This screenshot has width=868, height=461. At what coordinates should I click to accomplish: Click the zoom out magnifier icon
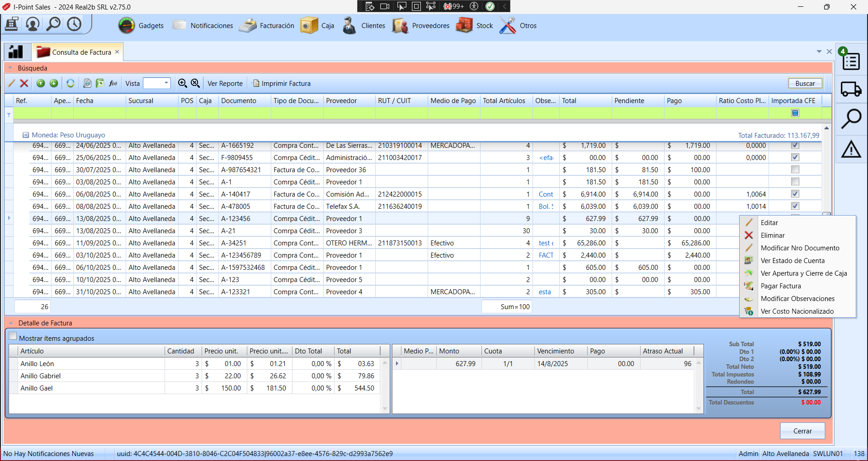(195, 83)
